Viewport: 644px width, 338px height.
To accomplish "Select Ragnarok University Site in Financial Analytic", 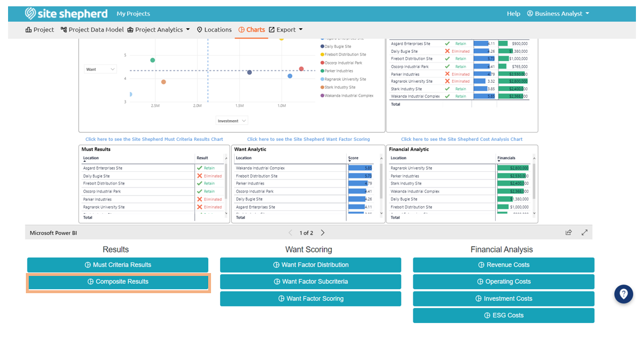I will (411, 168).
